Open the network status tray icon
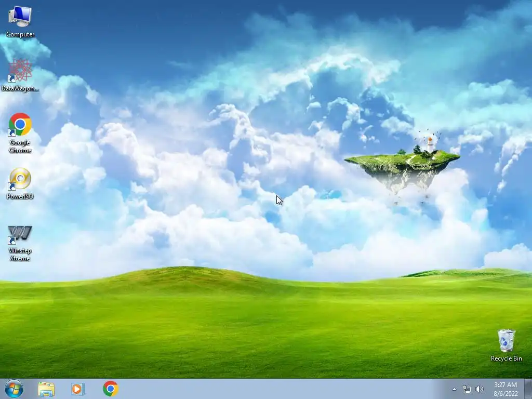The width and height of the screenshot is (532, 399). 467,389
